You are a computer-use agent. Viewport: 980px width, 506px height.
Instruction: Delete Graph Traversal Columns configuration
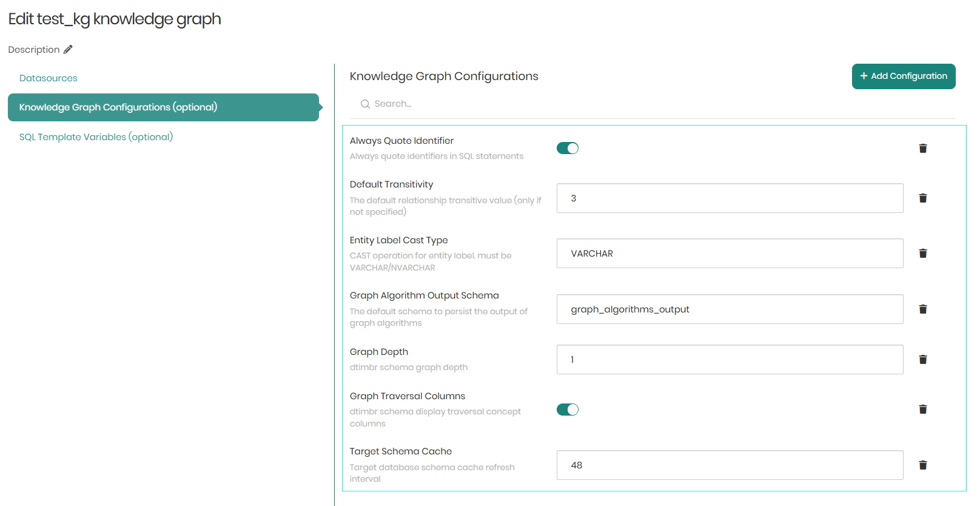click(922, 410)
